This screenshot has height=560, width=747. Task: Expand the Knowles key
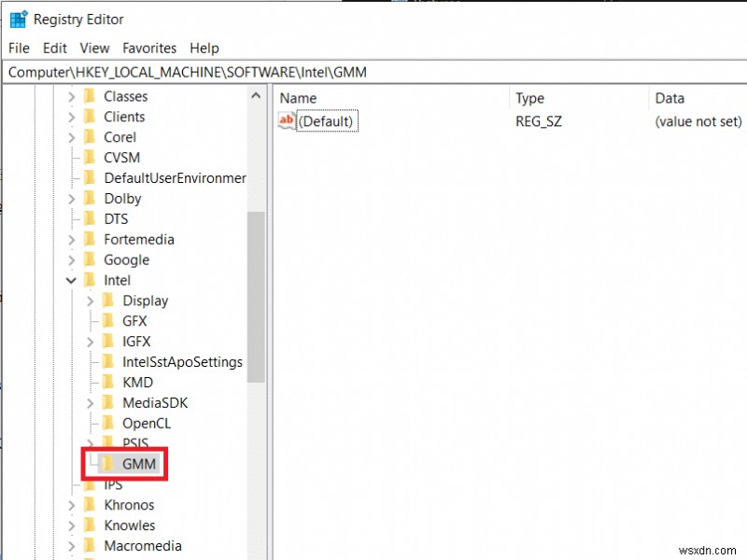tap(72, 525)
